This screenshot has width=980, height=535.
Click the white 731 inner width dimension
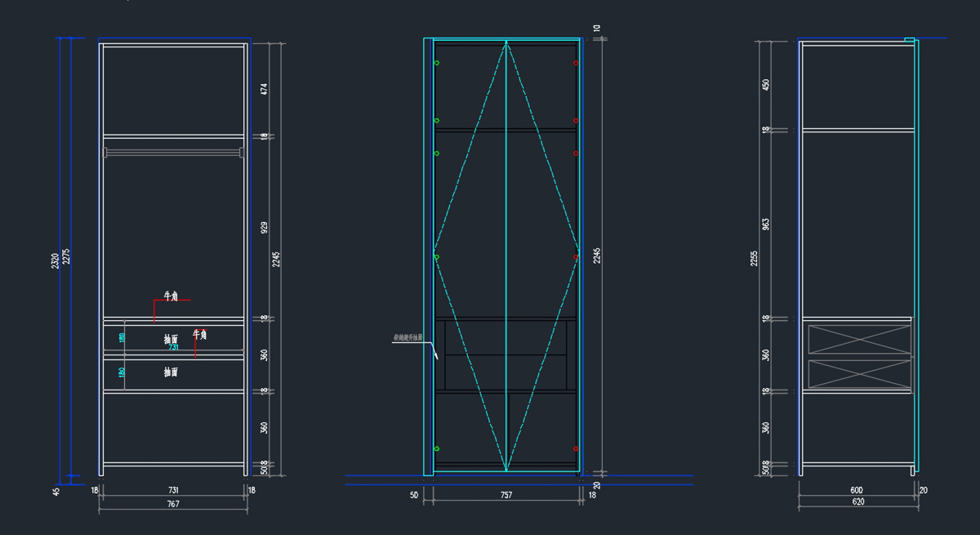pyautogui.click(x=173, y=490)
